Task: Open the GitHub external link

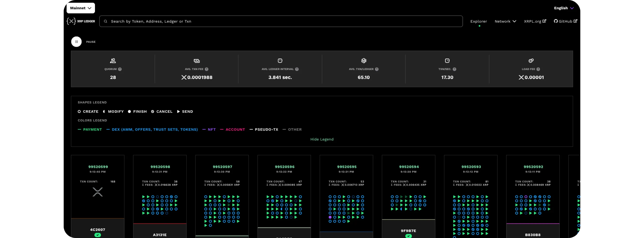Action: [565, 21]
